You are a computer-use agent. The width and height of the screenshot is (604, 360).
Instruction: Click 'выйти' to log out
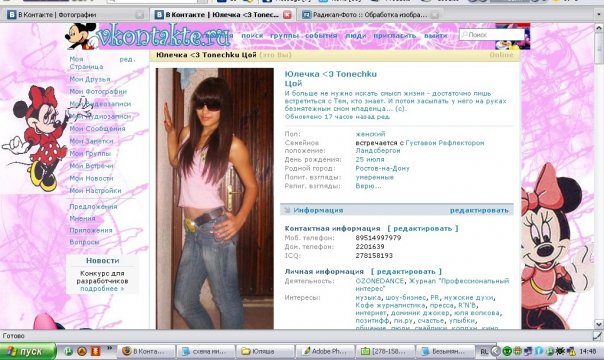(436, 35)
